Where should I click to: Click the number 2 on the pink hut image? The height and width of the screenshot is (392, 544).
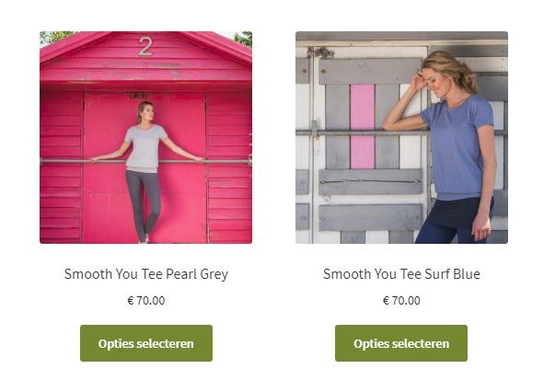[145, 46]
